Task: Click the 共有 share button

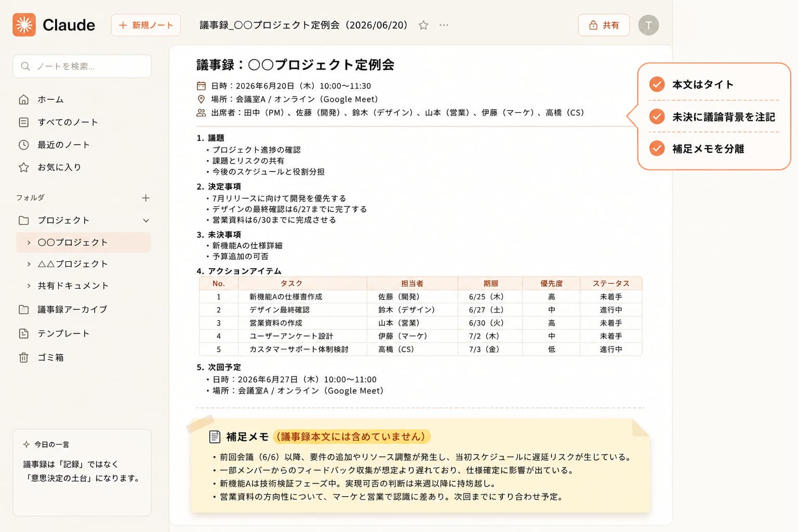Action: click(x=604, y=25)
